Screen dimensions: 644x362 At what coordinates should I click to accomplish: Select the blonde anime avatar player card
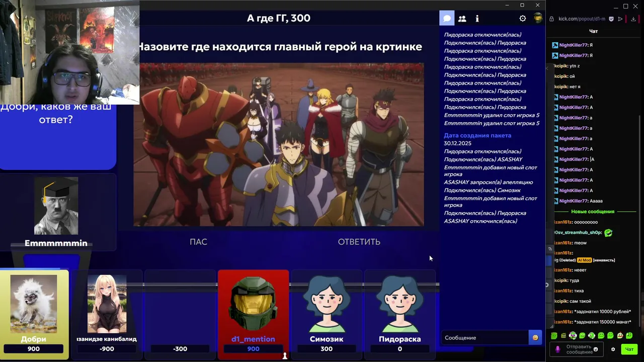(107, 314)
